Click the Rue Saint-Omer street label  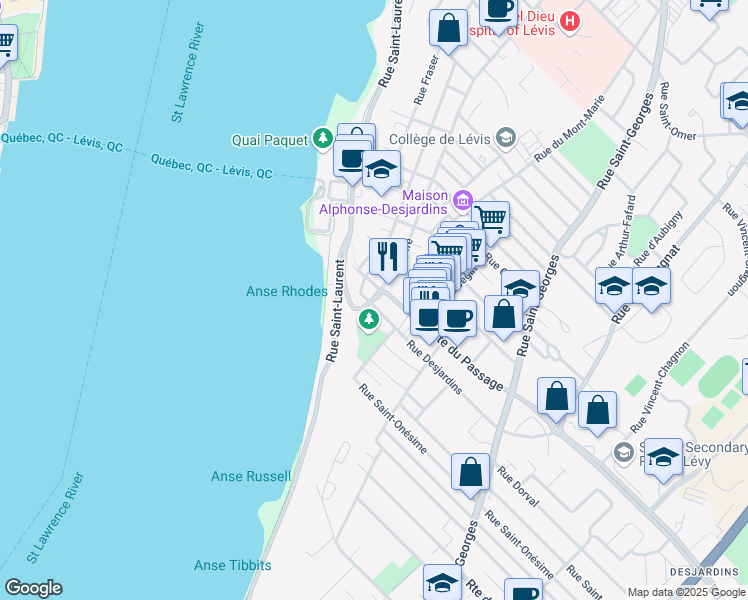[x=677, y=112]
